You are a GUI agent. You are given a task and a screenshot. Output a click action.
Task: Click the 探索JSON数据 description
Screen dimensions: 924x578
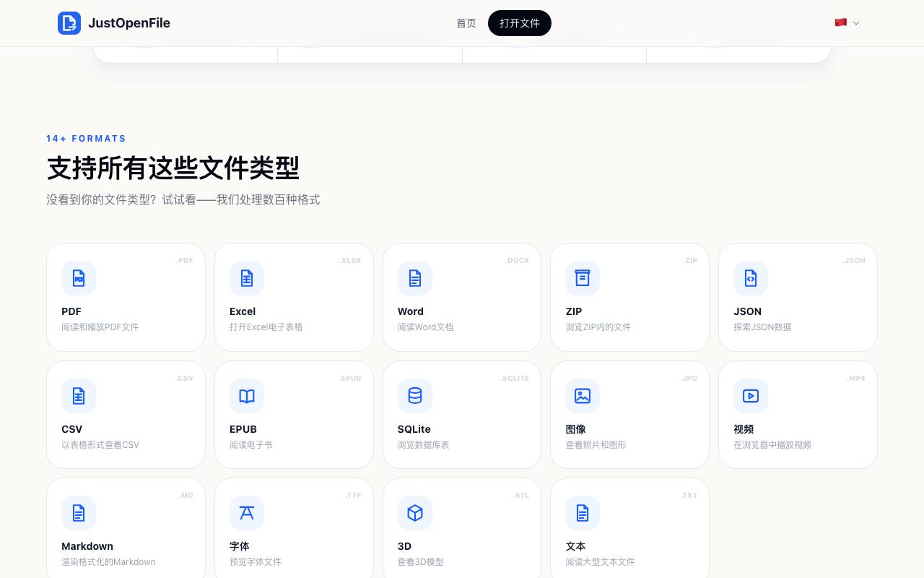tap(762, 327)
